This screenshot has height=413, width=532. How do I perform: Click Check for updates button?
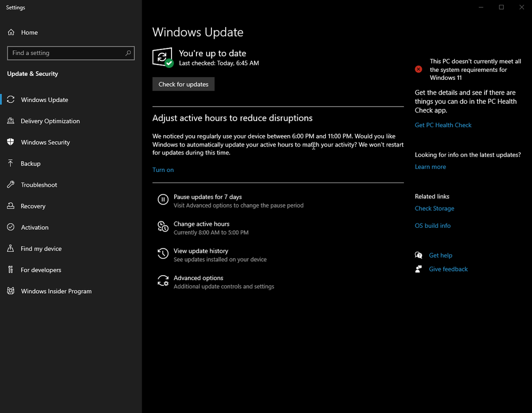click(x=183, y=84)
